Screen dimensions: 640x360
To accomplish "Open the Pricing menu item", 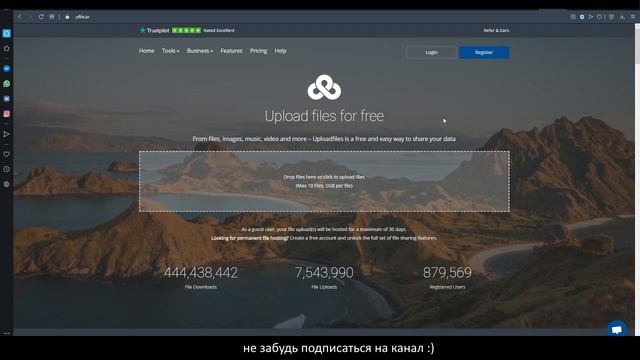I will 258,51.
